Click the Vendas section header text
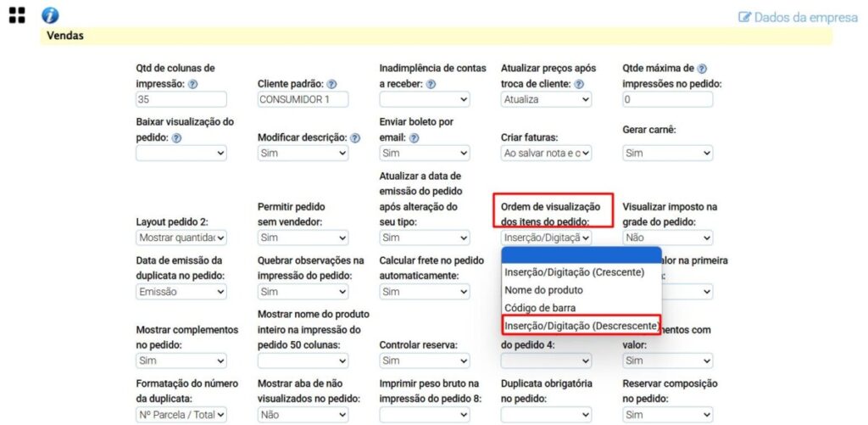Viewport: 868px width, 425px height. pos(64,36)
